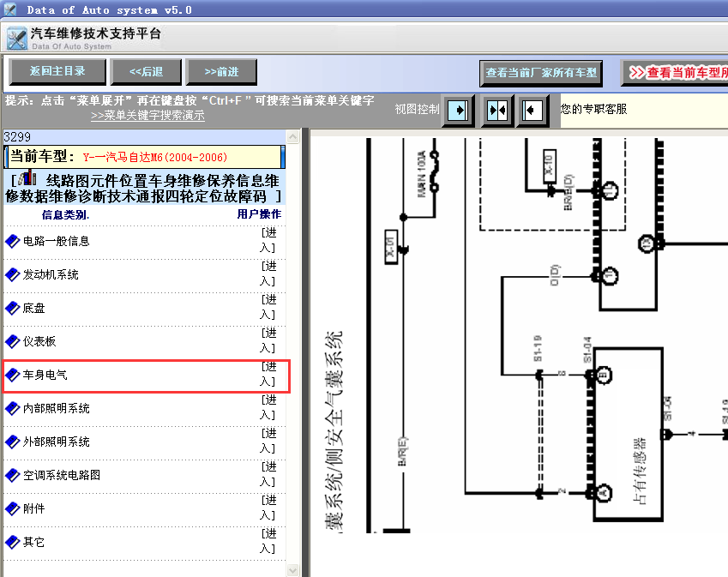
Task: Click [进入] for 空调系统电路图
Action: pyautogui.click(x=268, y=474)
